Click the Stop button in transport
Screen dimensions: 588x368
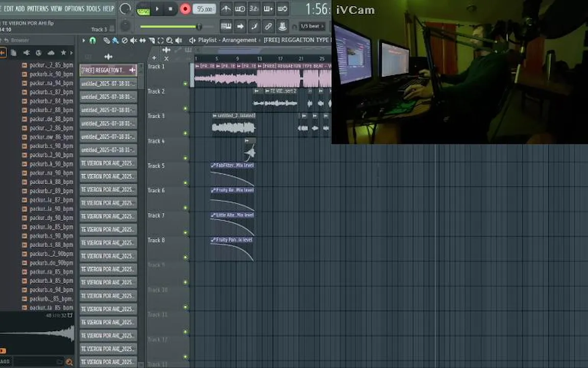[170, 9]
